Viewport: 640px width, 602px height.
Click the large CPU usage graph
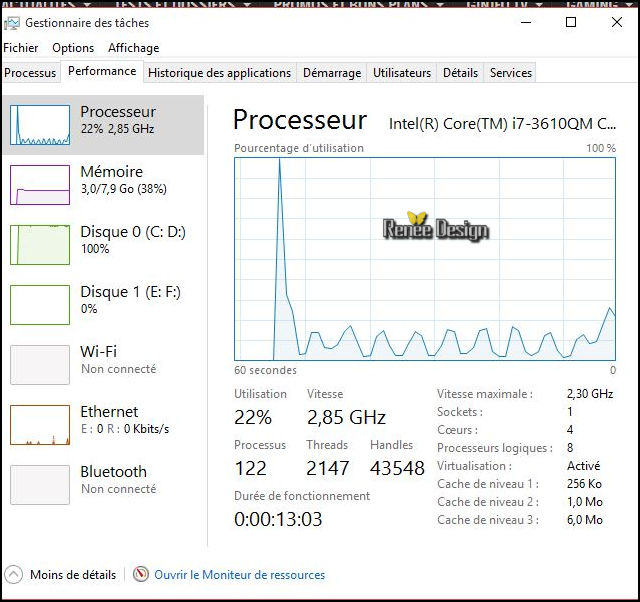(425, 259)
